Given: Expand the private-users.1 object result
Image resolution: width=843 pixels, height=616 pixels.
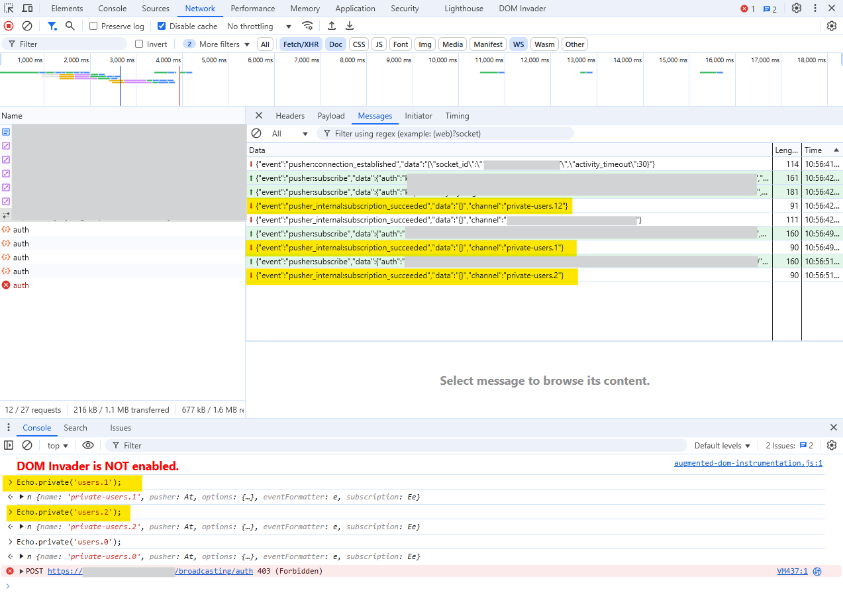Looking at the screenshot, I should 22,497.
